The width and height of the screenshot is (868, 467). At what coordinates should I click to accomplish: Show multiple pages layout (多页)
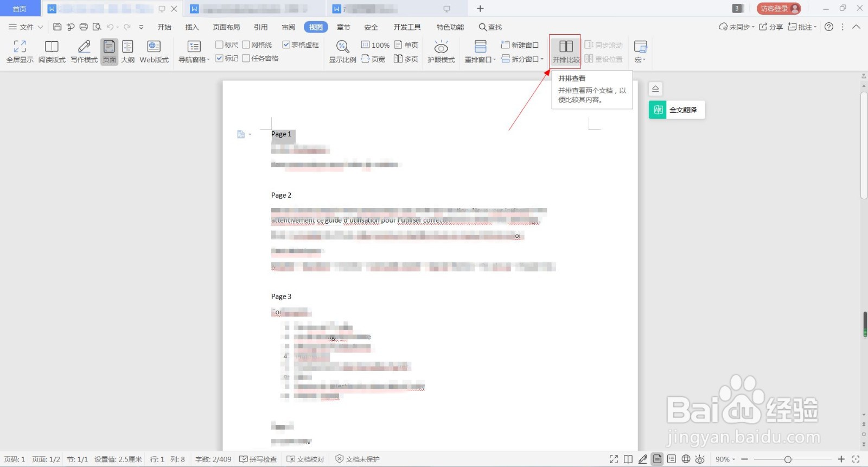[406, 59]
